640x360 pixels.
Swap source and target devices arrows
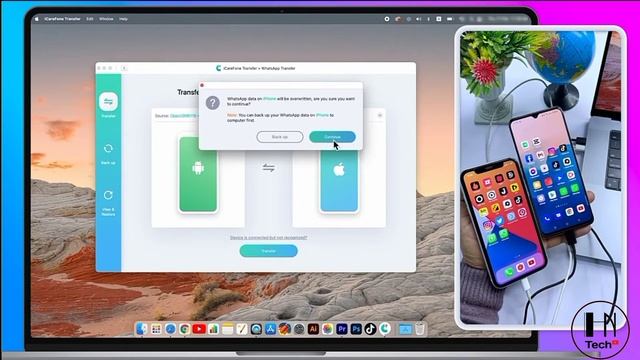point(269,167)
